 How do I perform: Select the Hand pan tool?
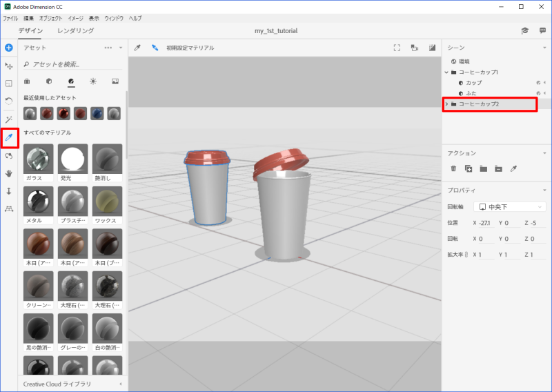point(9,173)
